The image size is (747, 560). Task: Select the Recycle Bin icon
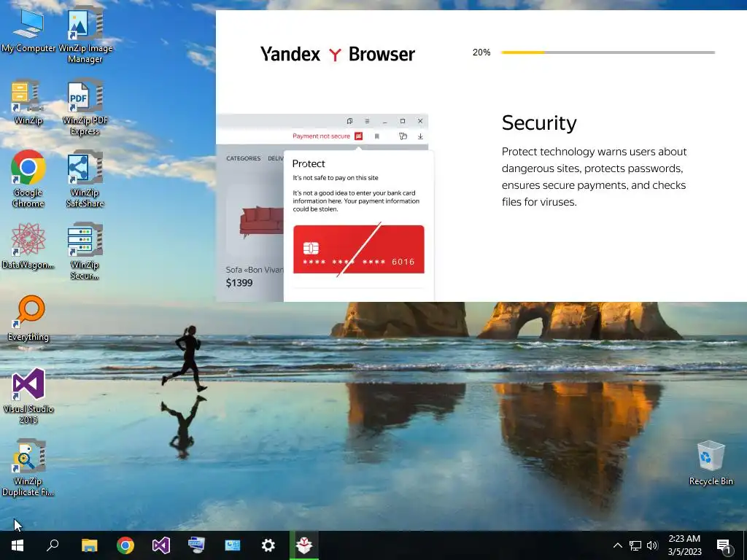[x=711, y=463]
